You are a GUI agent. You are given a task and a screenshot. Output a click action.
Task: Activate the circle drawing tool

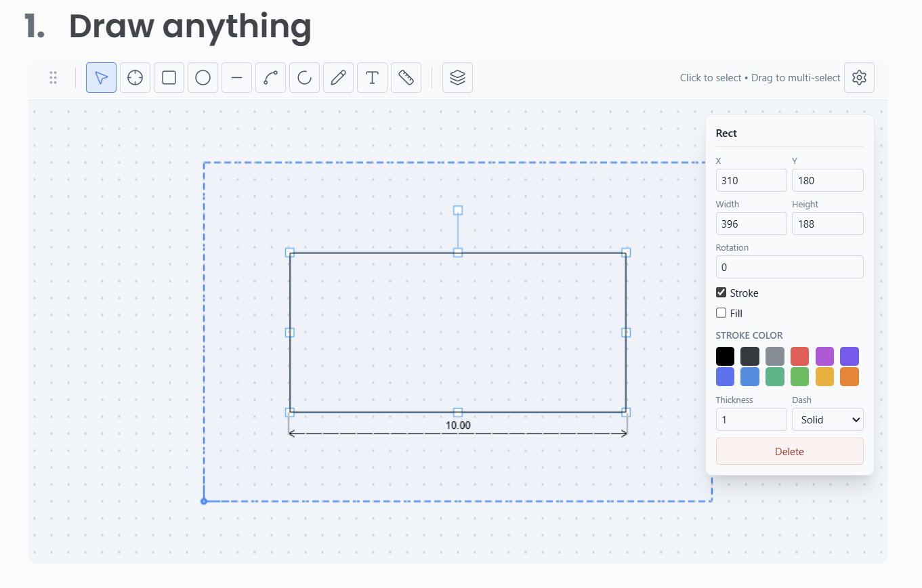coord(203,78)
